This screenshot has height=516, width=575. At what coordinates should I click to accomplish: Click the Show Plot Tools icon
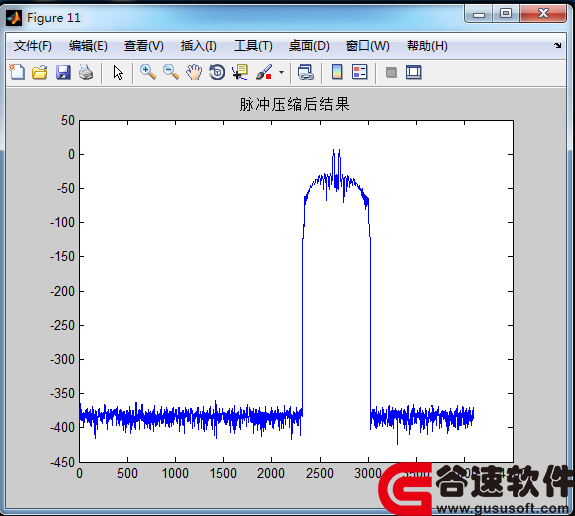pos(414,72)
